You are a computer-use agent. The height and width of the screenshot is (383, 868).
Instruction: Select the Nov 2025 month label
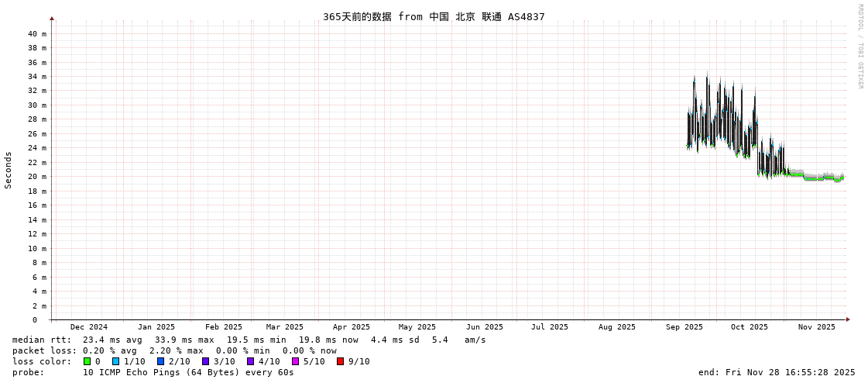pos(816,327)
